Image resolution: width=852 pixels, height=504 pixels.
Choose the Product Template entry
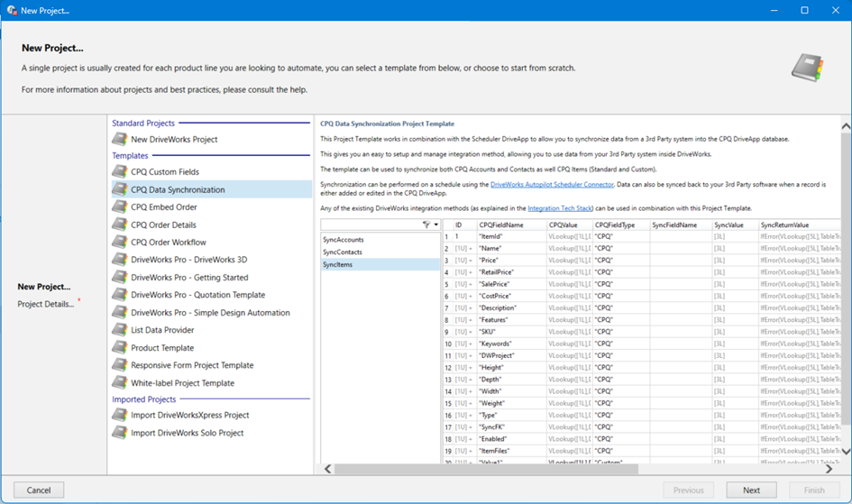point(162,348)
